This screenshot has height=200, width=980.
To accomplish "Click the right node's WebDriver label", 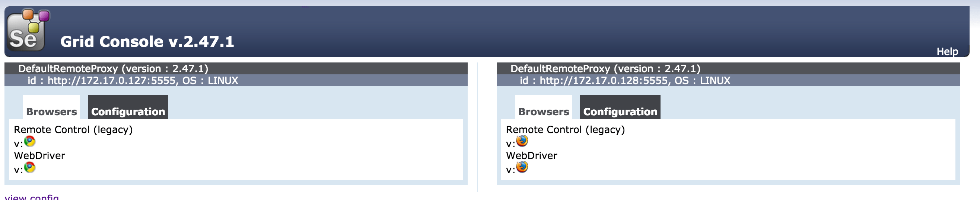I will [x=531, y=156].
